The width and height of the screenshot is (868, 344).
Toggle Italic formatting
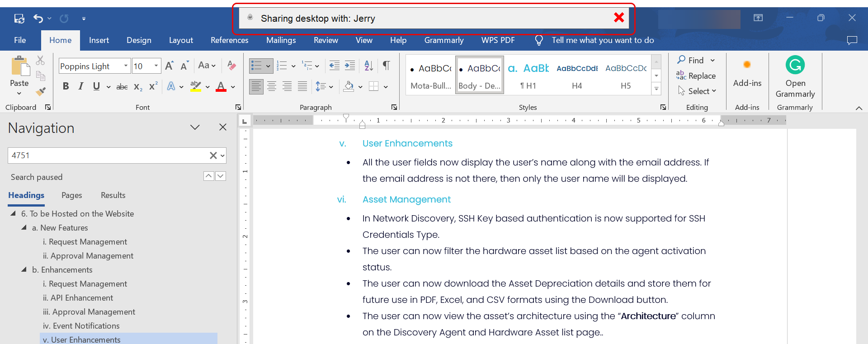coord(81,86)
